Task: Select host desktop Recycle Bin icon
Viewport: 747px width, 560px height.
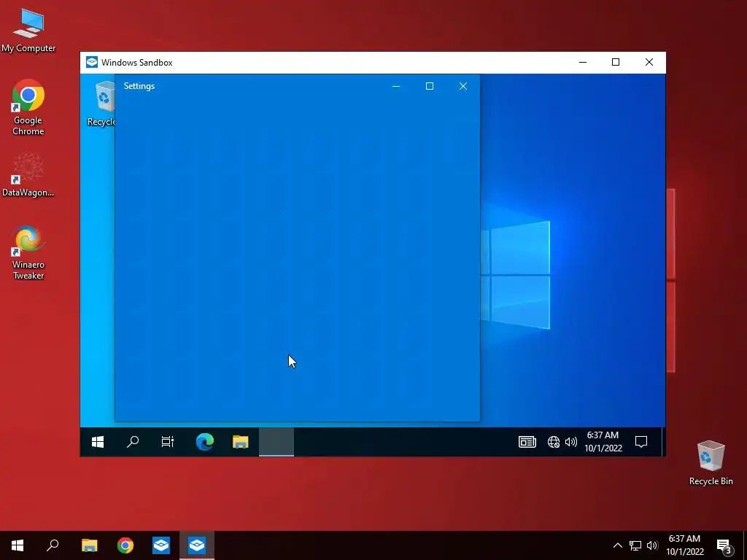Action: click(x=711, y=463)
